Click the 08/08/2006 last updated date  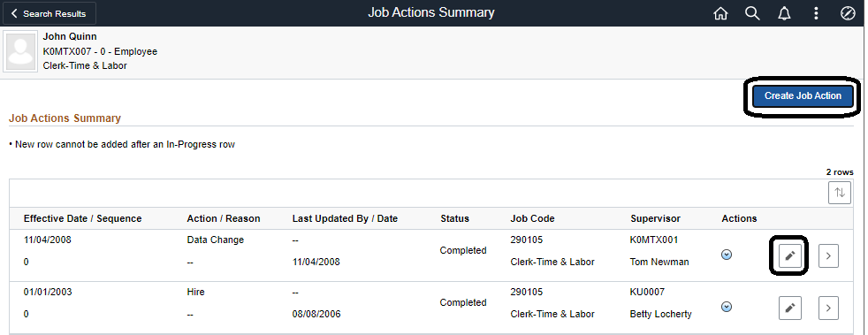click(x=316, y=314)
